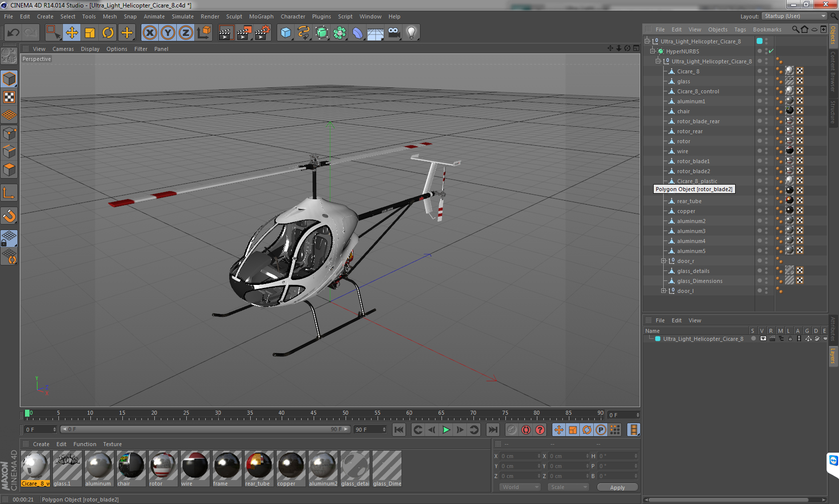The image size is (839, 504).
Task: Select the rotor_blade_rear object row
Action: point(698,121)
